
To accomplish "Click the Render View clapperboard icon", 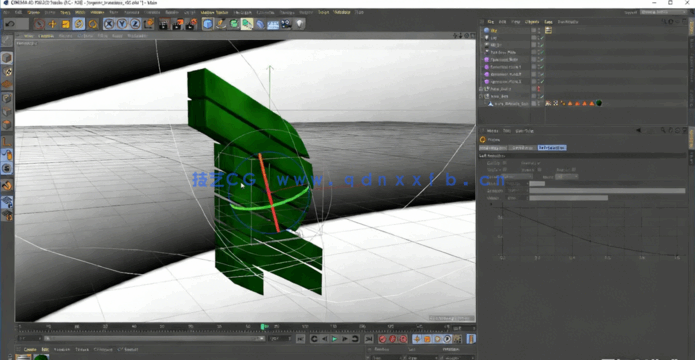I will point(164,23).
